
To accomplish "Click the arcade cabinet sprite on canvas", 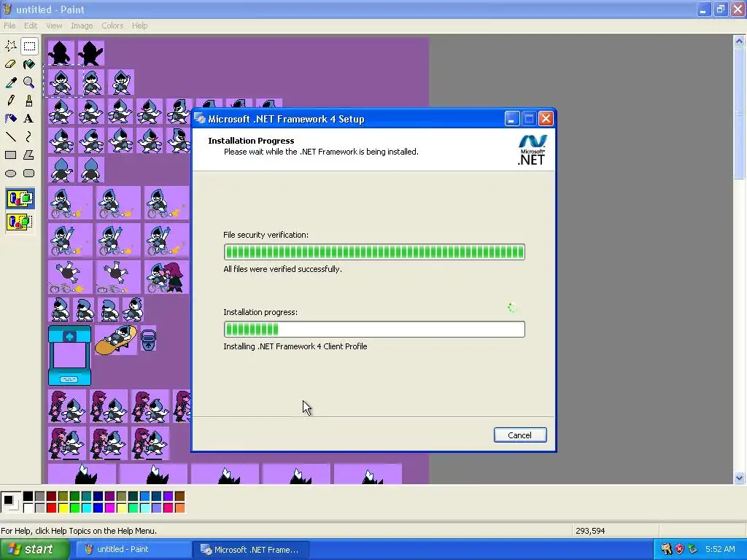I will click(69, 355).
